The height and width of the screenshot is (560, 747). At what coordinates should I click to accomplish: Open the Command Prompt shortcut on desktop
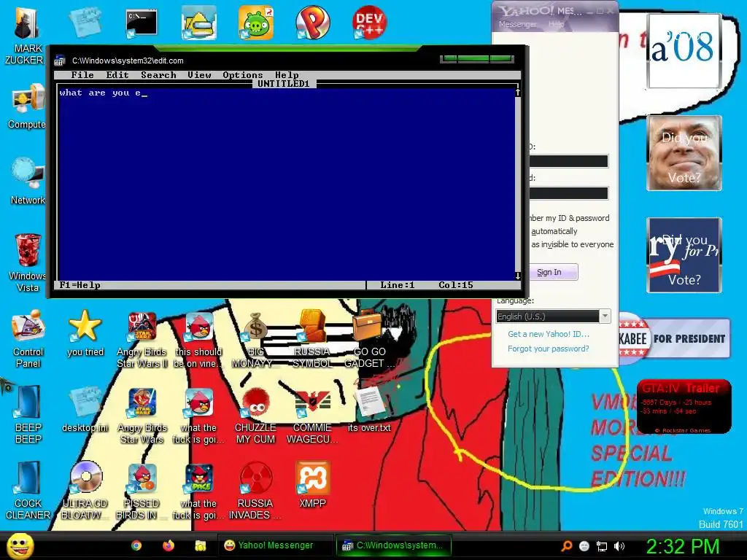coord(142,23)
